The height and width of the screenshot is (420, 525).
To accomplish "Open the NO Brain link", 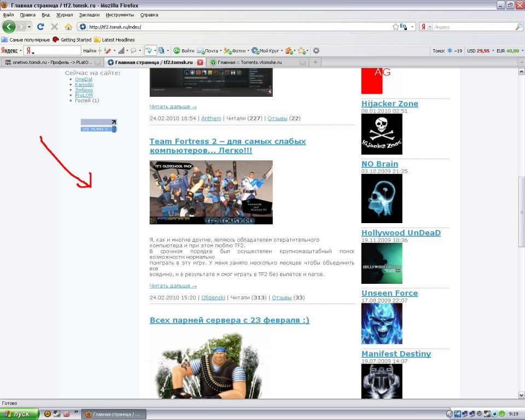I will 380,164.
